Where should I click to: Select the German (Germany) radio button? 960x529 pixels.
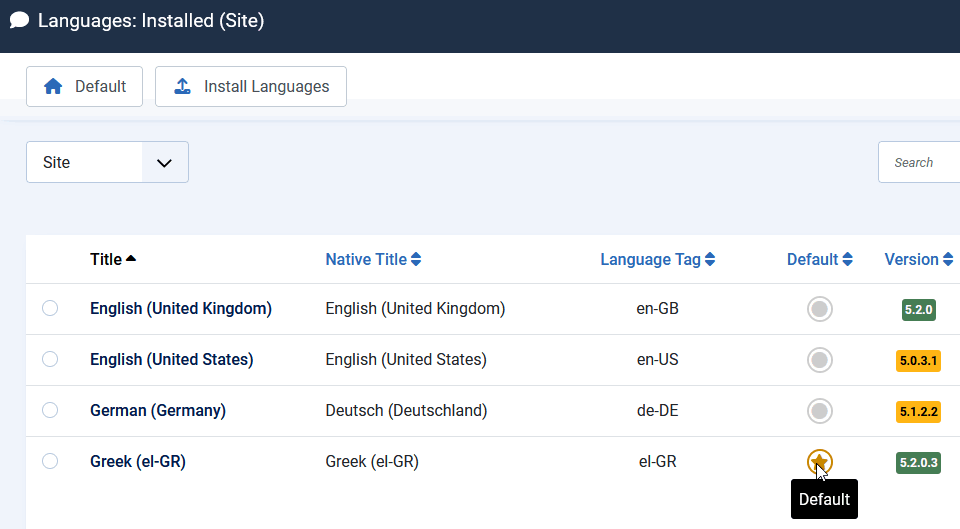50,410
